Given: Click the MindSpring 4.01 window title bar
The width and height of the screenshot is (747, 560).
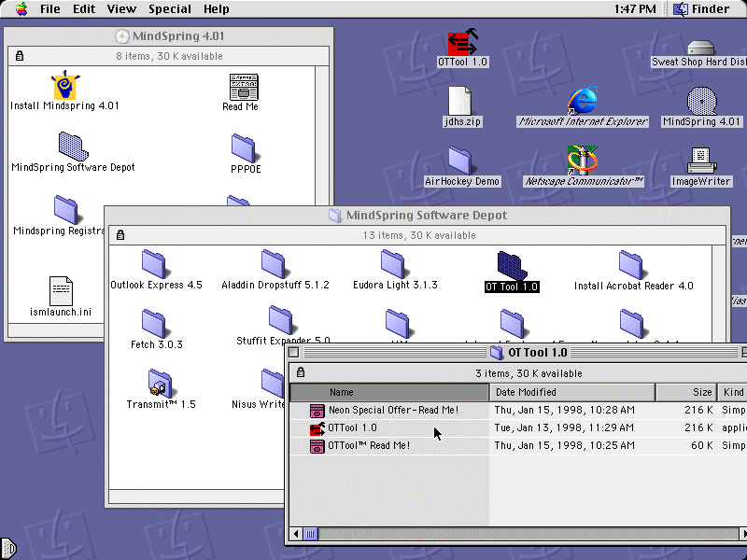Looking at the screenshot, I should click(x=169, y=36).
